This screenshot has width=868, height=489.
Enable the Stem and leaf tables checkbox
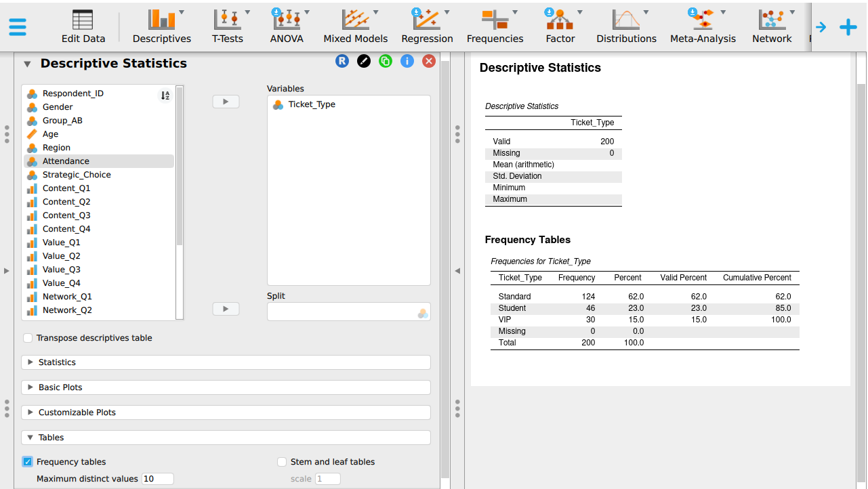[x=282, y=462]
